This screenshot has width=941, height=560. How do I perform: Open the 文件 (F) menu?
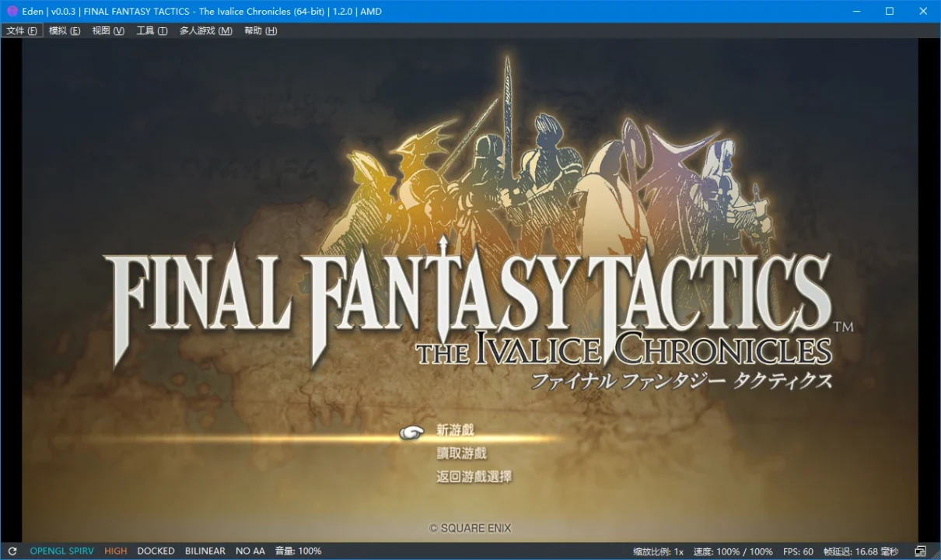tap(22, 31)
